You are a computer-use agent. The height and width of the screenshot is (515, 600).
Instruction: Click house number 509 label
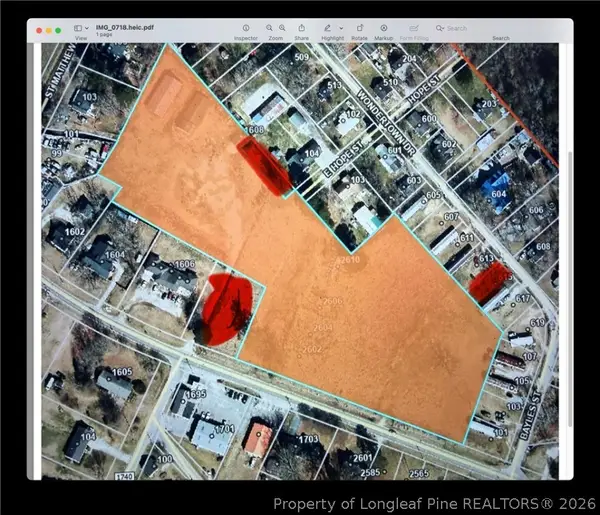click(302, 57)
